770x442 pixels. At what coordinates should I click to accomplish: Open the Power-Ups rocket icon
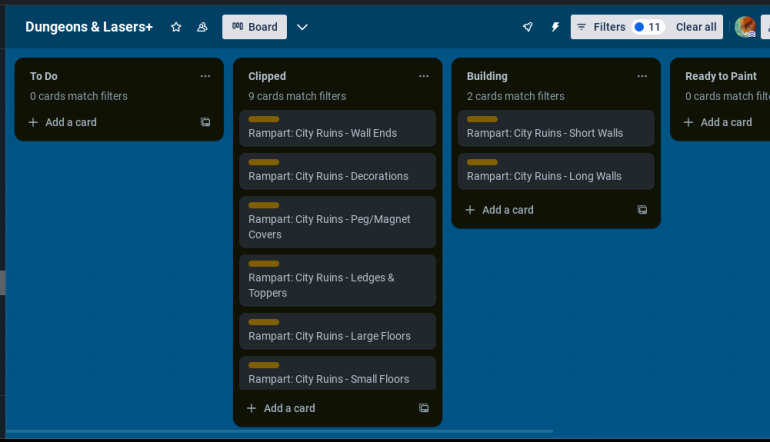pyautogui.click(x=527, y=27)
